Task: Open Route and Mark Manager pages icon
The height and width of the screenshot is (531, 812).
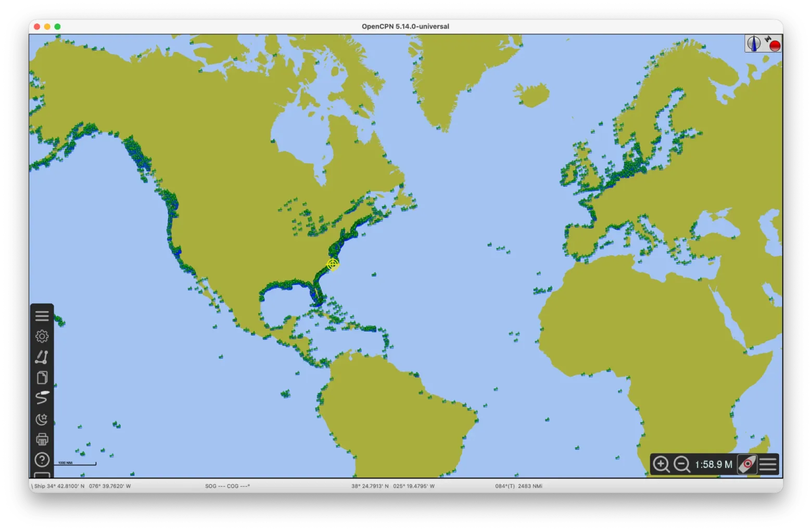Action: [x=42, y=378]
